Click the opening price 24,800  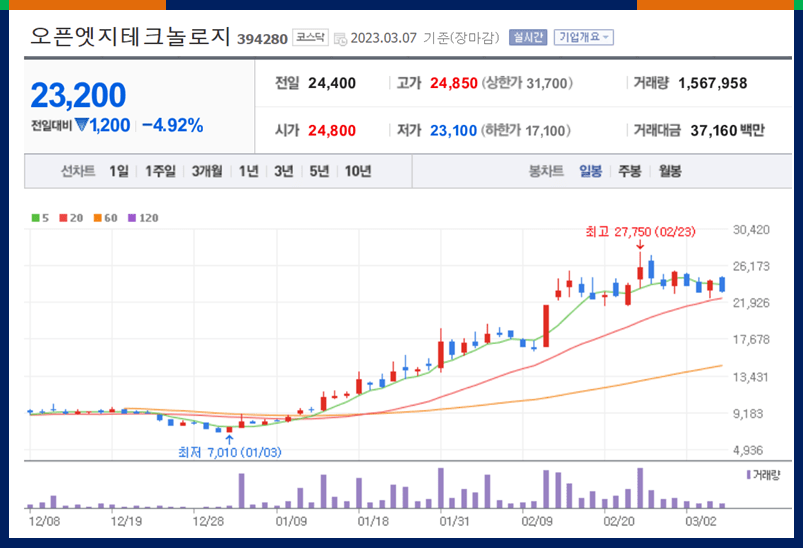point(332,131)
